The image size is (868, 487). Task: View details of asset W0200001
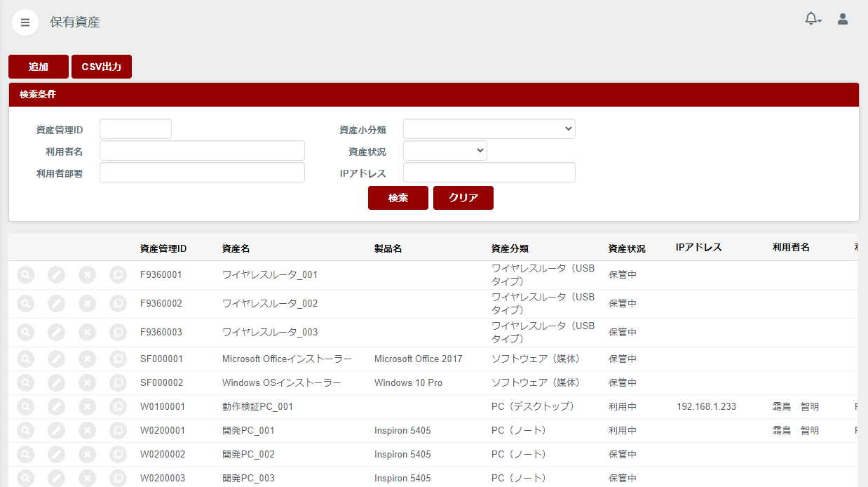[x=25, y=430]
